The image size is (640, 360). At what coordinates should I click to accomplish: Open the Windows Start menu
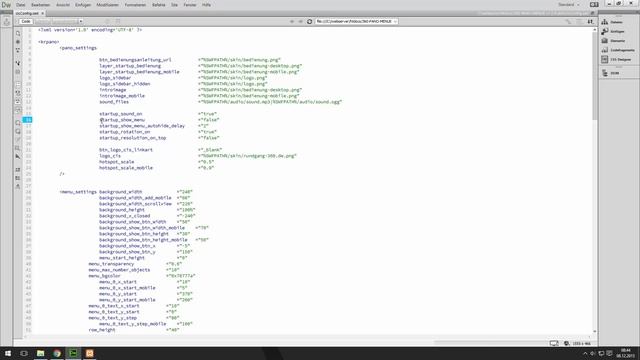coord(8,353)
